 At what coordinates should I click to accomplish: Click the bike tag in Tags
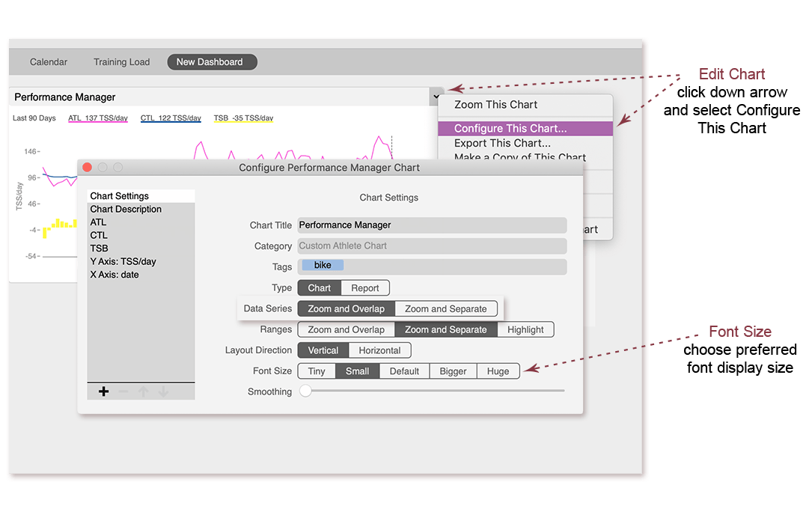pyautogui.click(x=323, y=265)
